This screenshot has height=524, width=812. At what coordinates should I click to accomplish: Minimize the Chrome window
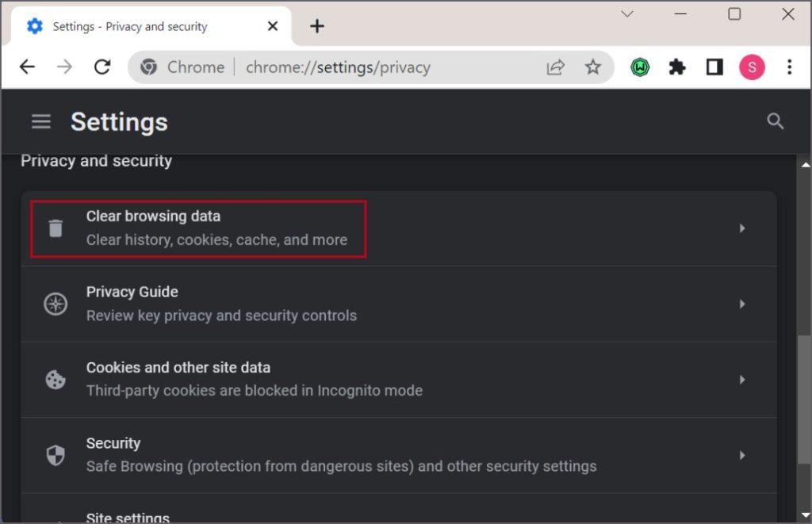click(x=680, y=14)
